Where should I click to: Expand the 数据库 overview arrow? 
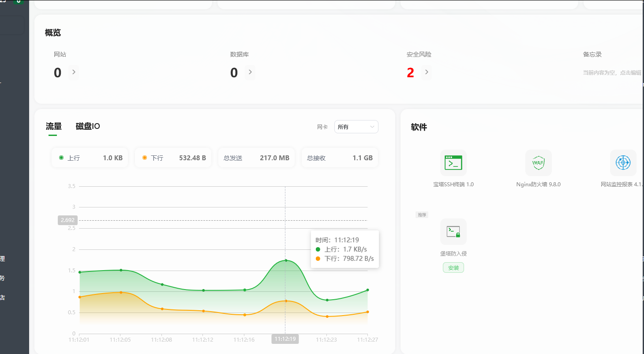(250, 72)
